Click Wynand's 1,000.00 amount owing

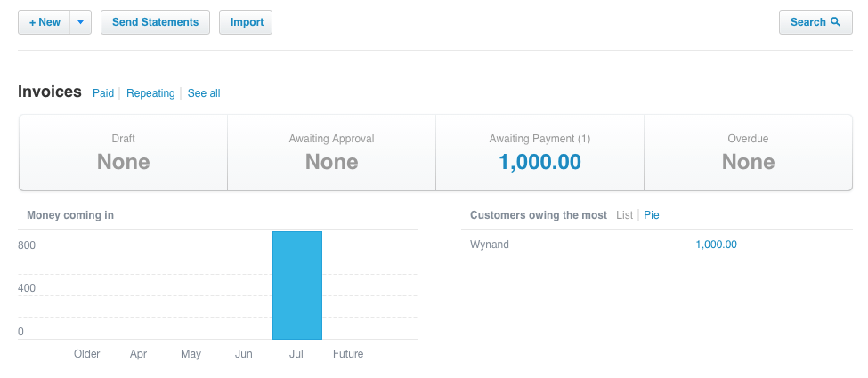click(x=716, y=245)
